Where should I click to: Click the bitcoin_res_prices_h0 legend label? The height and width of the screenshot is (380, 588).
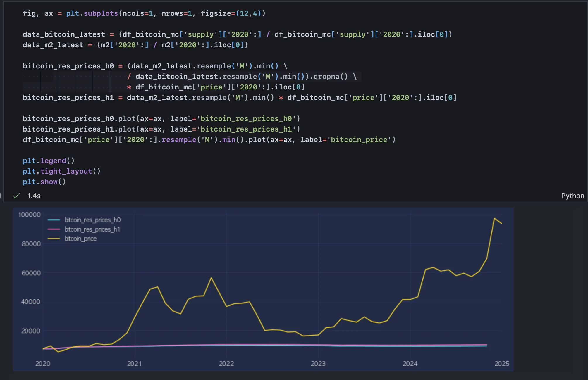tap(92, 220)
